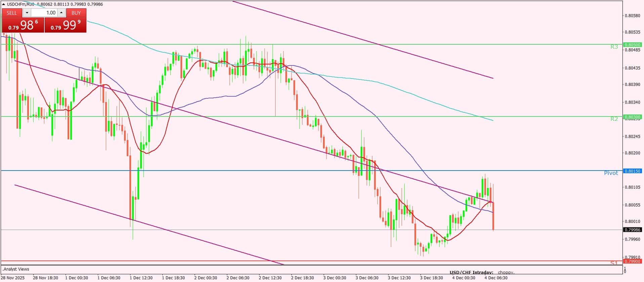Click the 3 Dec 06:30 time label
This screenshot has width=644, height=282.
click(x=367, y=278)
